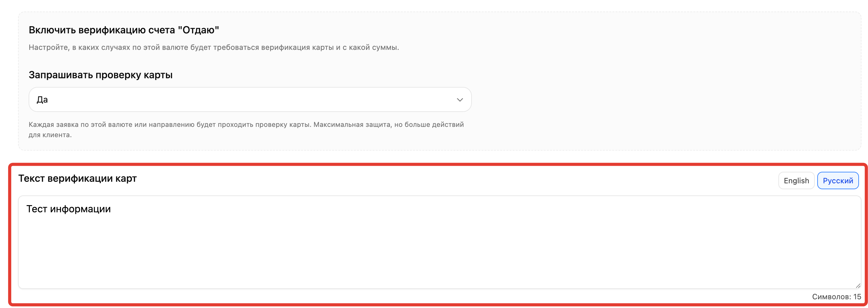Select the Русский language tab
This screenshot has width=868, height=308.
(x=838, y=181)
